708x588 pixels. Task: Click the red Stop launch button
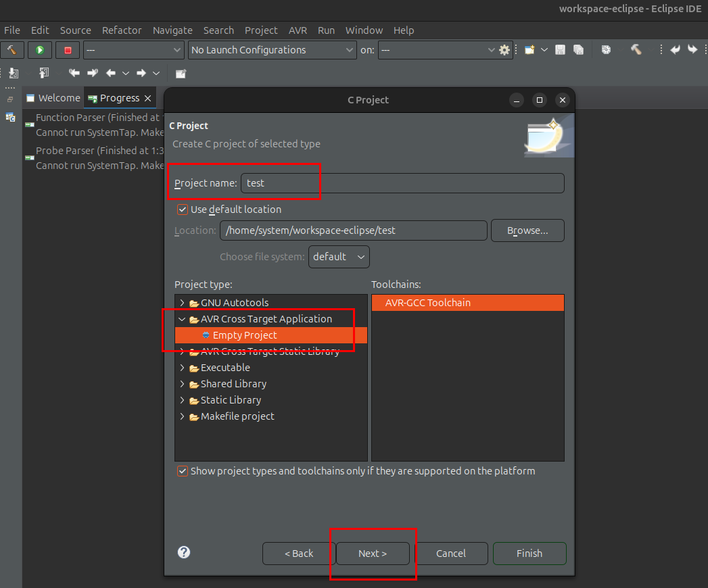[68, 50]
